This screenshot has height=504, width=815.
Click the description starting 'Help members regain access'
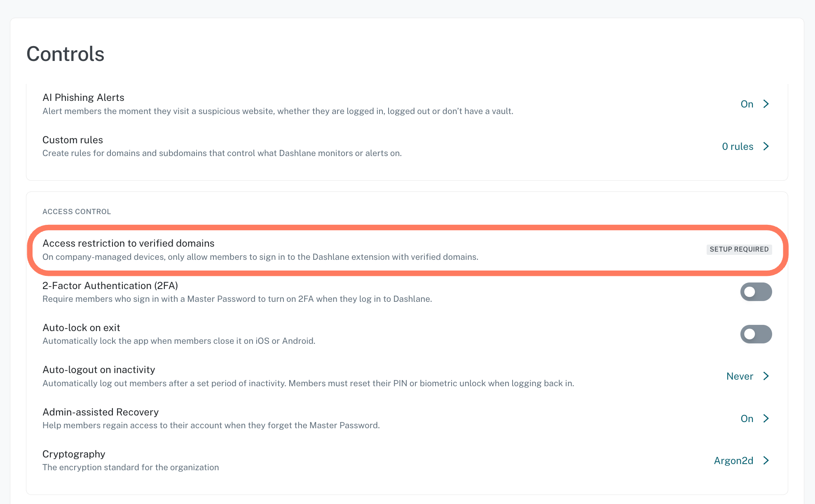coord(211,425)
